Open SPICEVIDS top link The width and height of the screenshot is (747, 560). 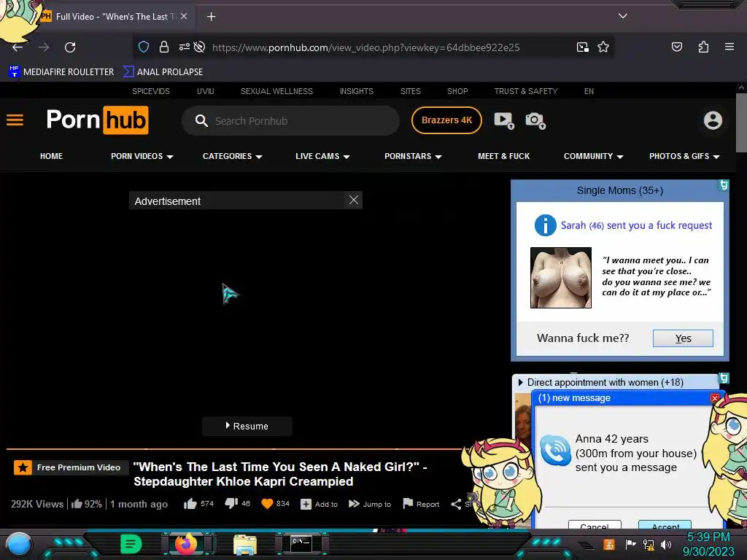click(x=150, y=91)
